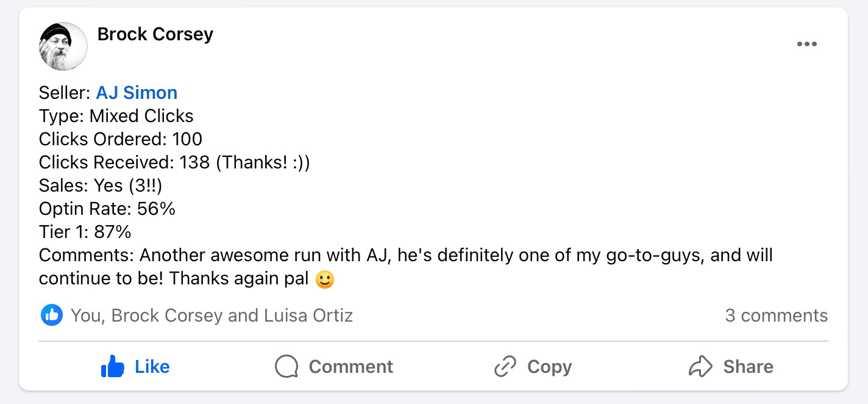
Task: Open the AJ Simon seller link
Action: (137, 93)
